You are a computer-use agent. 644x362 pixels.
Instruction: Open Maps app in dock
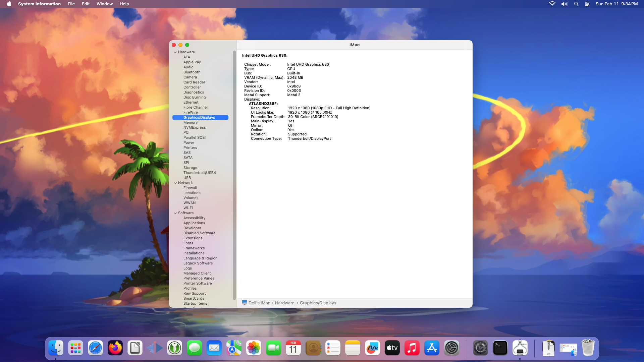pyautogui.click(x=234, y=348)
